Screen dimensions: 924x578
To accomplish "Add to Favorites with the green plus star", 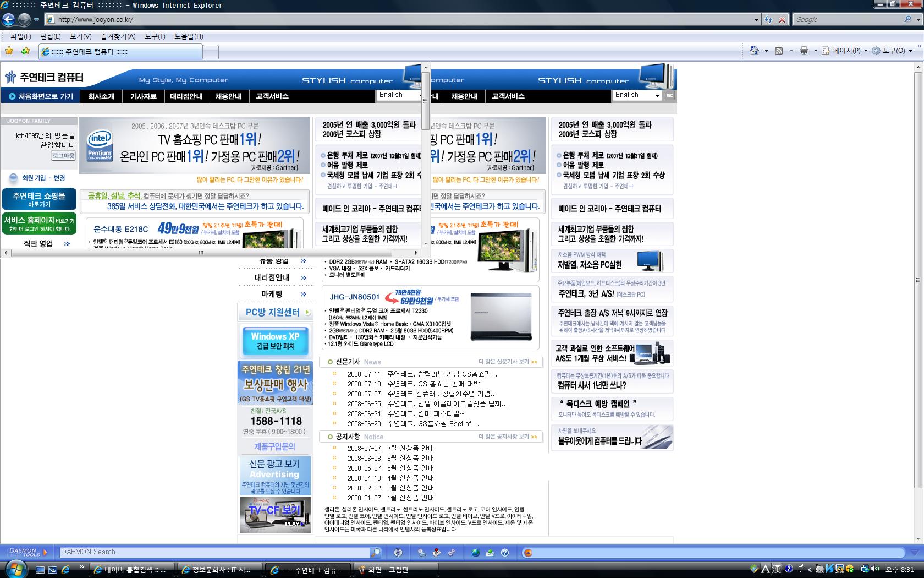I will click(x=25, y=51).
